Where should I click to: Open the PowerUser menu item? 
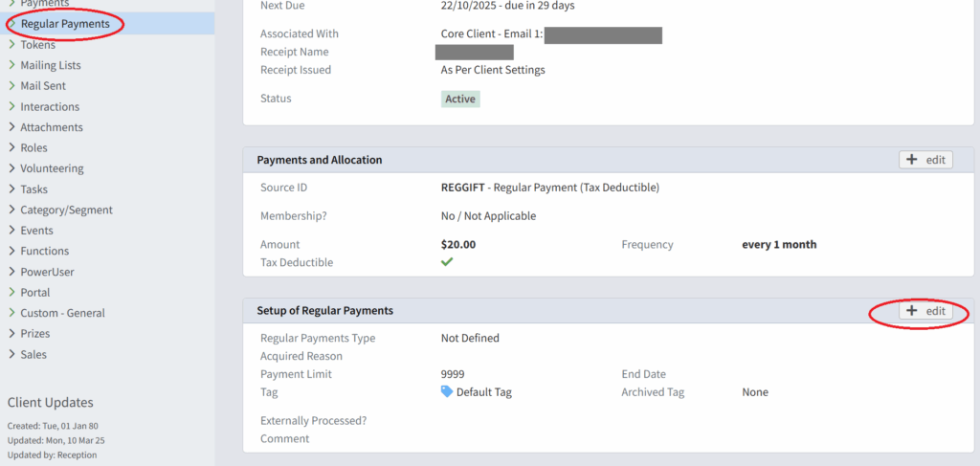47,272
